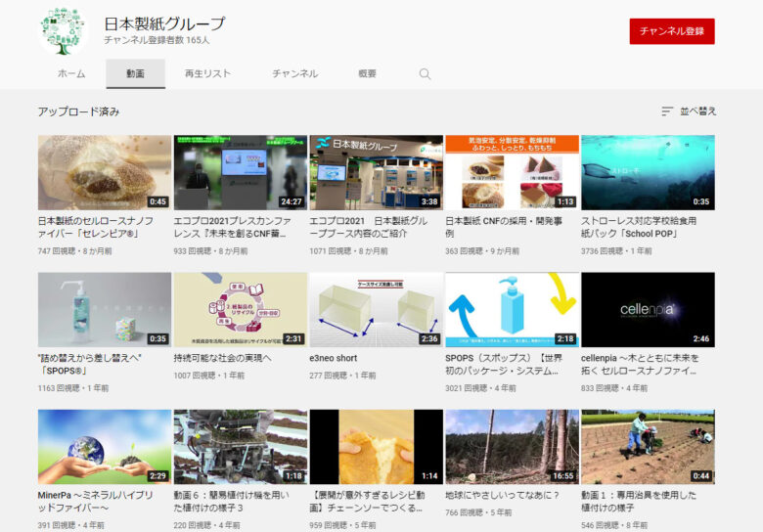Open title エコプロ2021 日本製紙グループブース内容のご紹介

tap(369, 227)
